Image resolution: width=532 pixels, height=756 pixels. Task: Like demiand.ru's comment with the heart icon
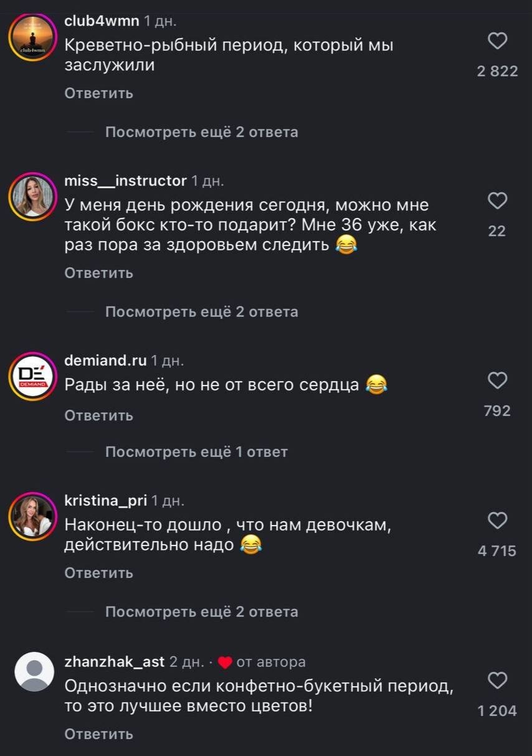click(x=496, y=380)
